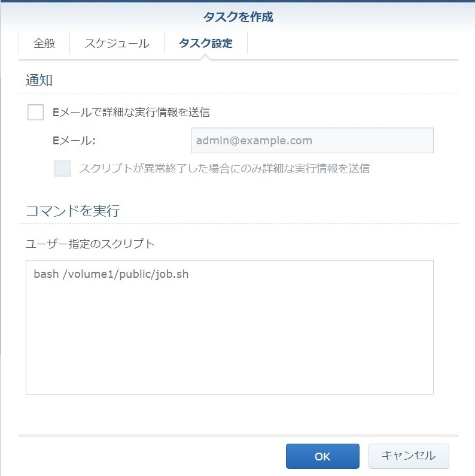Open the スケジュール tab
The image size is (475, 476).
117,44
